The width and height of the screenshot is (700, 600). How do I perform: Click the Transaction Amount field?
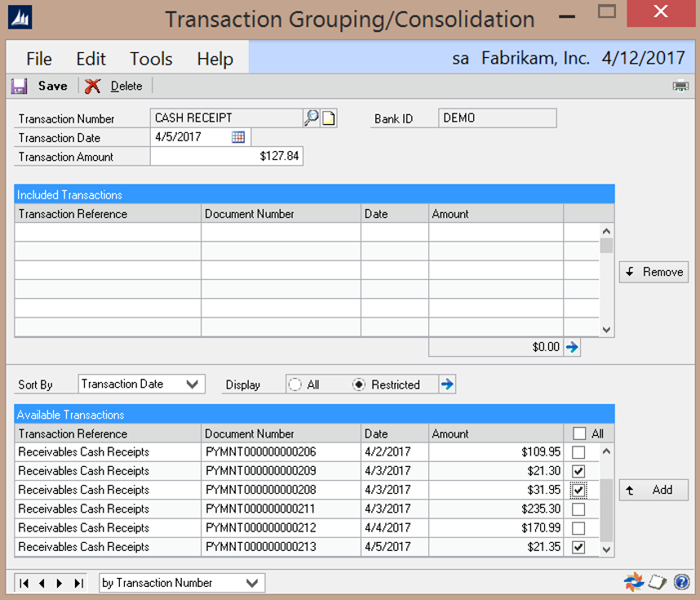227,157
